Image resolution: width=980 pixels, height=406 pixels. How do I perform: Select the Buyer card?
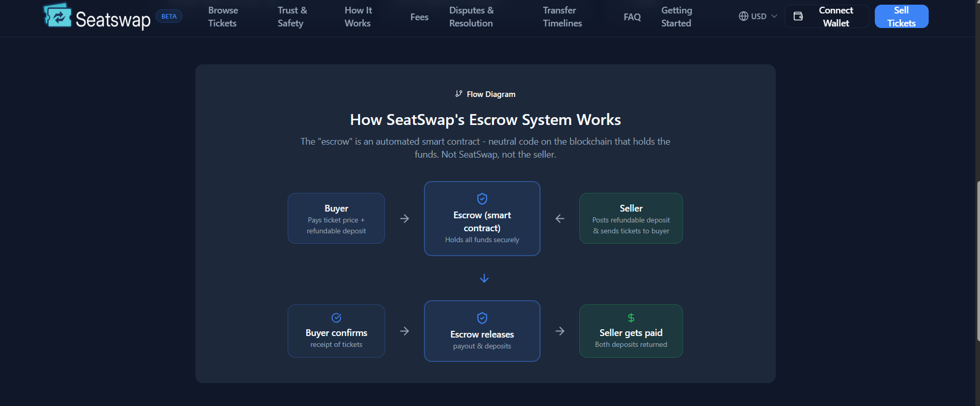tap(336, 218)
